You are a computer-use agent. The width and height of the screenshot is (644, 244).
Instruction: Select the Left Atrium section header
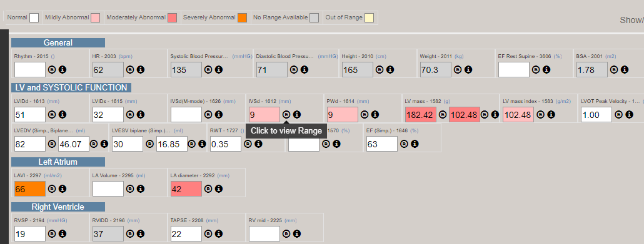coord(58,162)
